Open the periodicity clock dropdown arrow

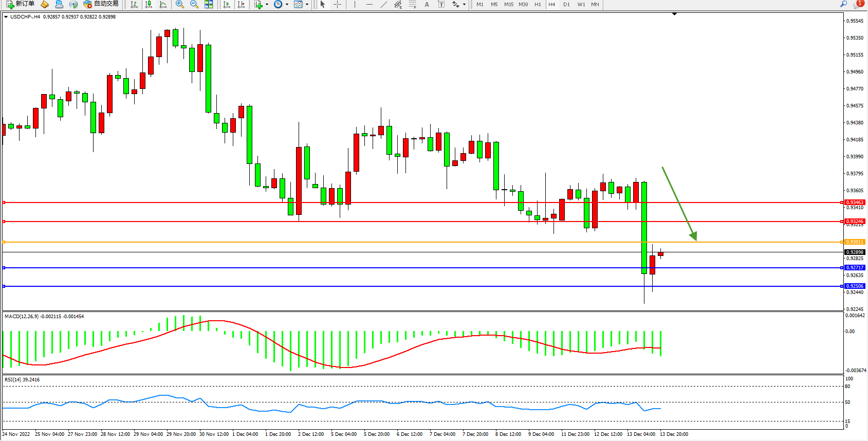coord(287,5)
